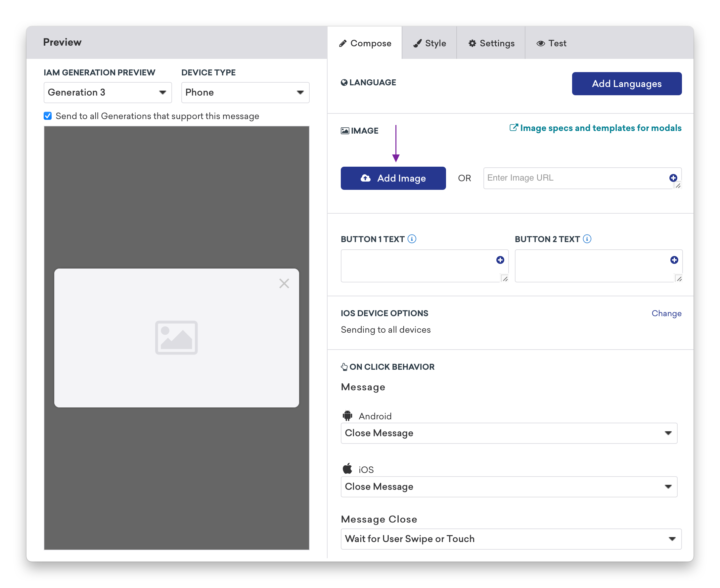Close the modal preview with the X icon
The width and height of the screenshot is (720, 588).
coord(284,283)
